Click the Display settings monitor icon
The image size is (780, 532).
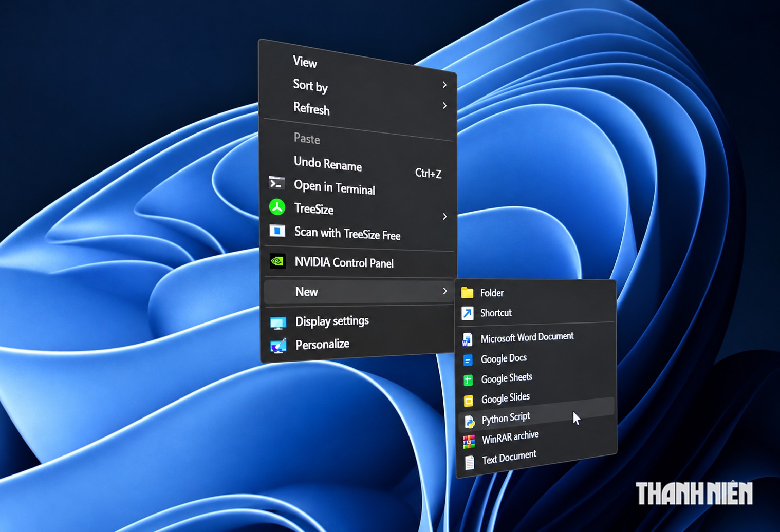point(278,323)
